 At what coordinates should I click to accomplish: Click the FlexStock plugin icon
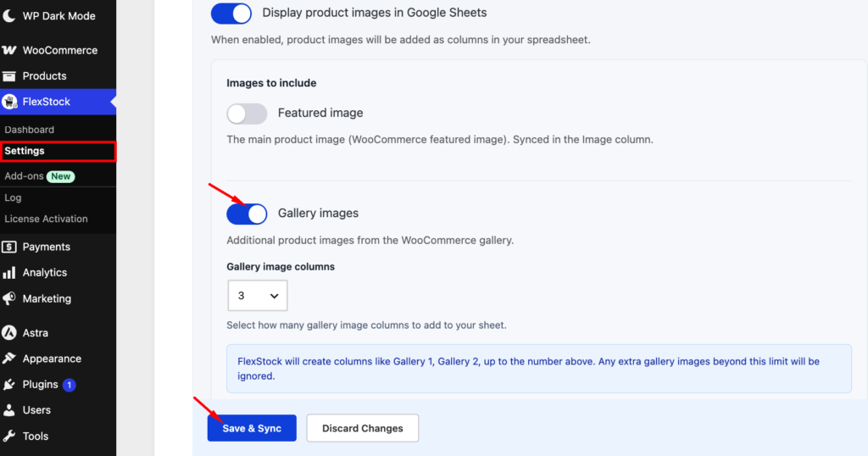9,102
